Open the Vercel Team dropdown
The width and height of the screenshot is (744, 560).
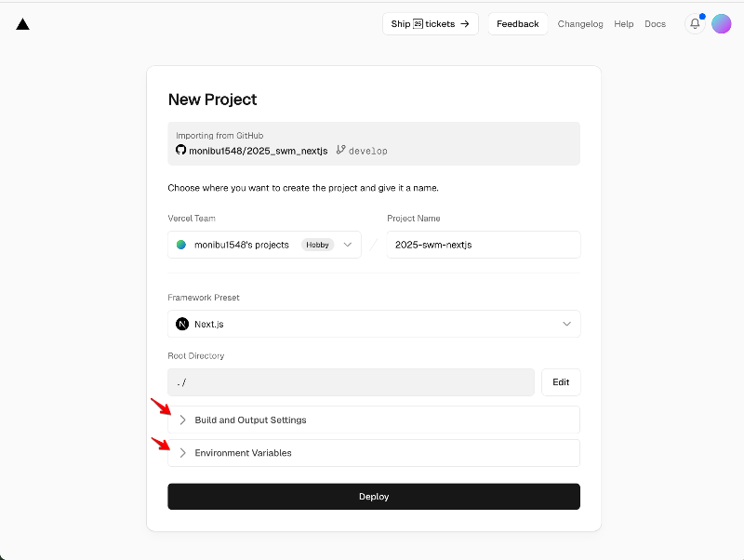[264, 245]
